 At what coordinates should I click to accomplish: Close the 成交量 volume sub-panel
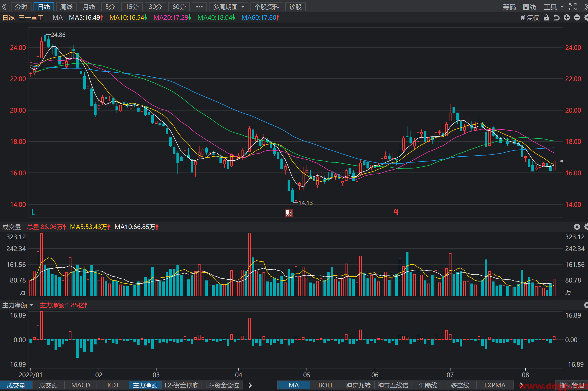(577, 227)
